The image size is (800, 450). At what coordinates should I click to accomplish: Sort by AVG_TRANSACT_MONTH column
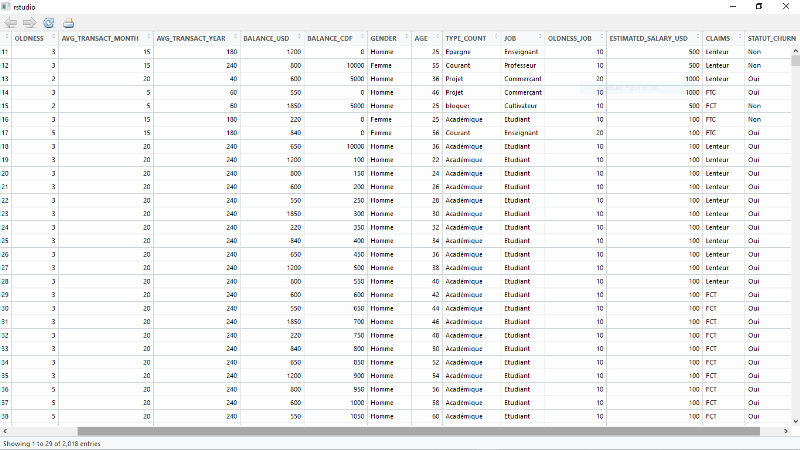click(x=99, y=39)
